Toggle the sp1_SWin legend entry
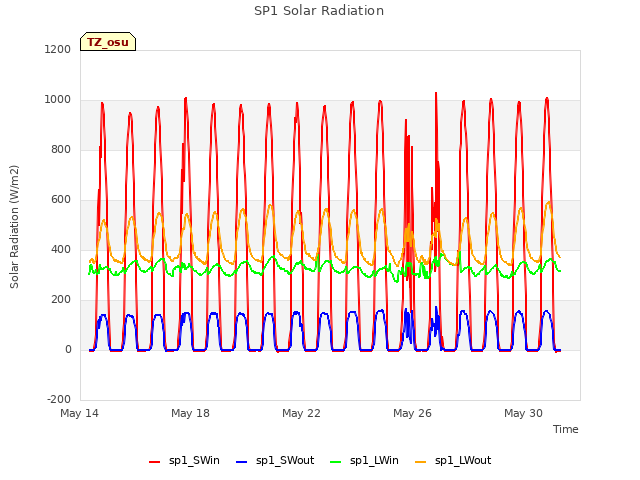The width and height of the screenshot is (640, 480). [184, 461]
